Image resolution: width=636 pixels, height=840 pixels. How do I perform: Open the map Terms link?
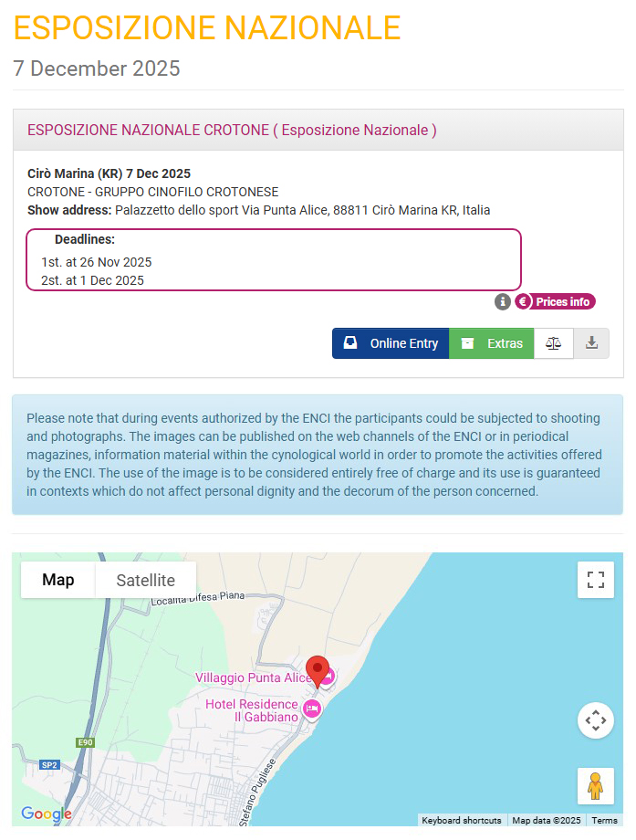pos(604,820)
